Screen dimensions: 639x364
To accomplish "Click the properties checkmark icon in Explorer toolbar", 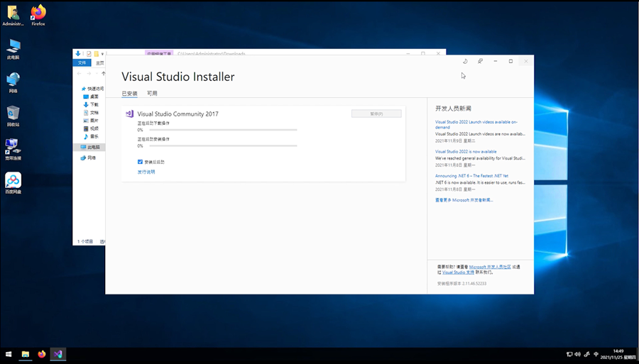I will pyautogui.click(x=89, y=54).
